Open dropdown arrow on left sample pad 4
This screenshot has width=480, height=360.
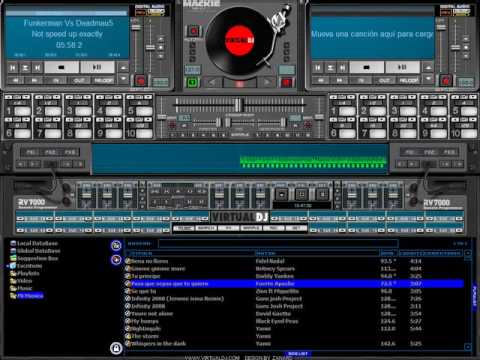point(119,97)
